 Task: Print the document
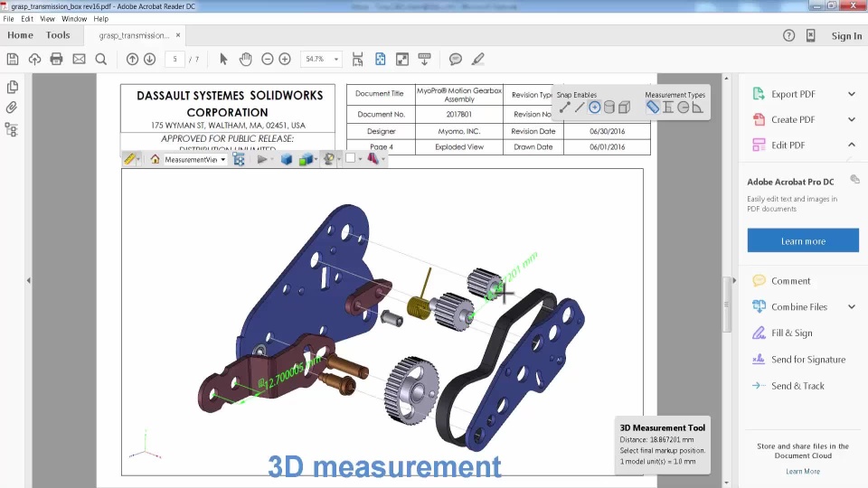tap(56, 60)
